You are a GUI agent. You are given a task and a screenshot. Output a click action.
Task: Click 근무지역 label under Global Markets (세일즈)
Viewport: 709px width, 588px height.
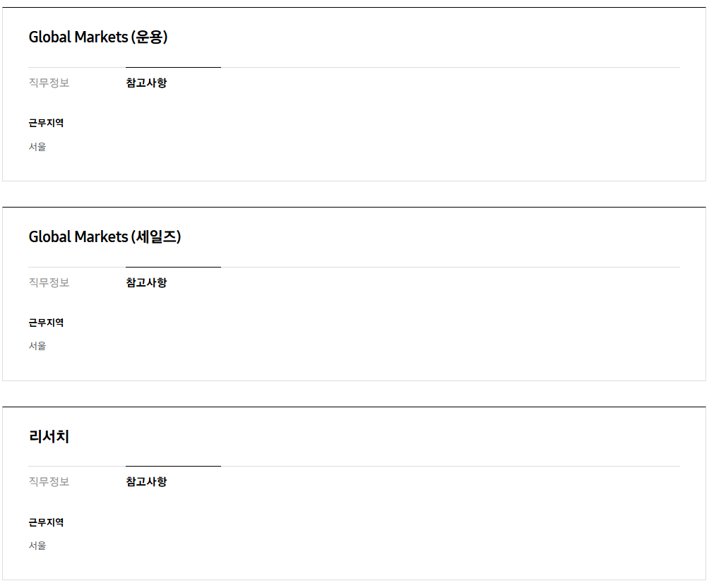click(46, 323)
